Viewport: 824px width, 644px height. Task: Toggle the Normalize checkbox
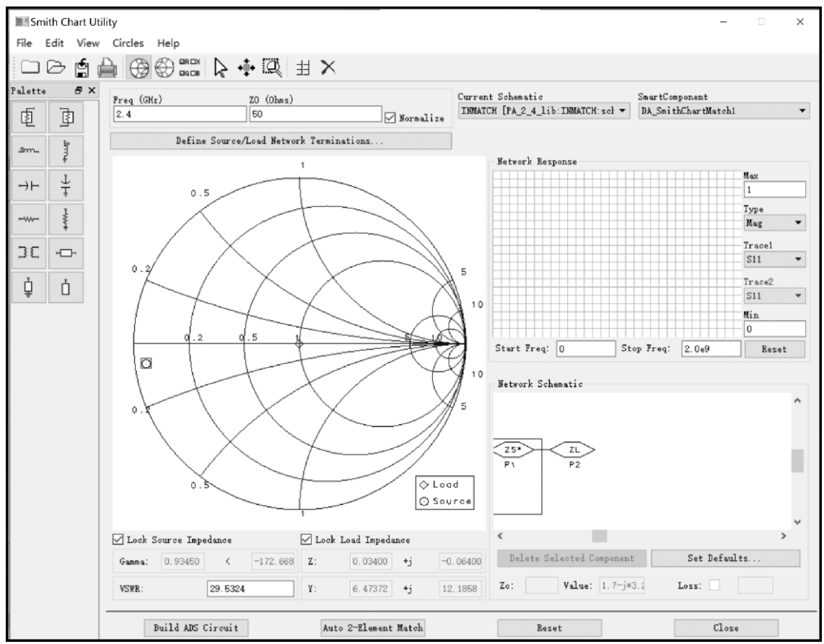(390, 118)
